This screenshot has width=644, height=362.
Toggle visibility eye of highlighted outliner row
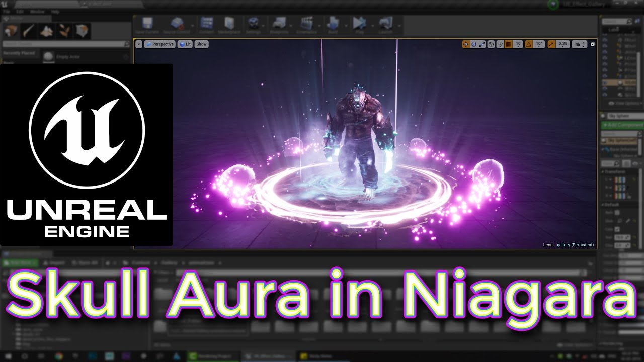(x=605, y=82)
